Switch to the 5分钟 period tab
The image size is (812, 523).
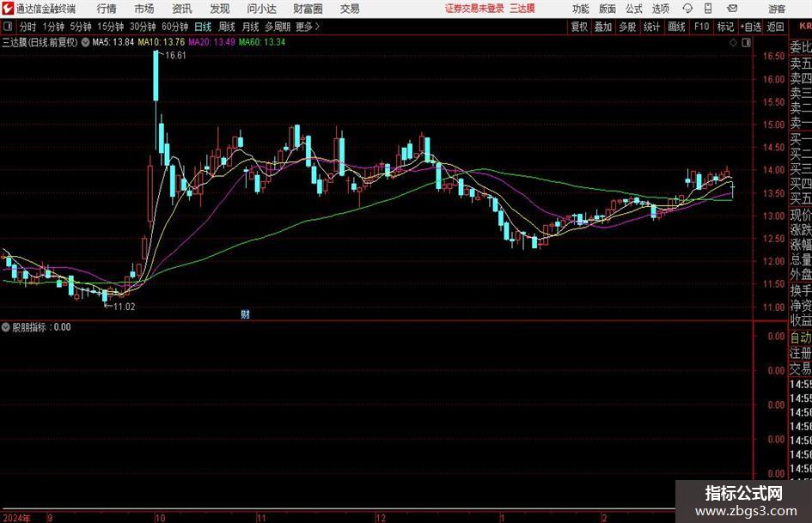click(x=81, y=27)
